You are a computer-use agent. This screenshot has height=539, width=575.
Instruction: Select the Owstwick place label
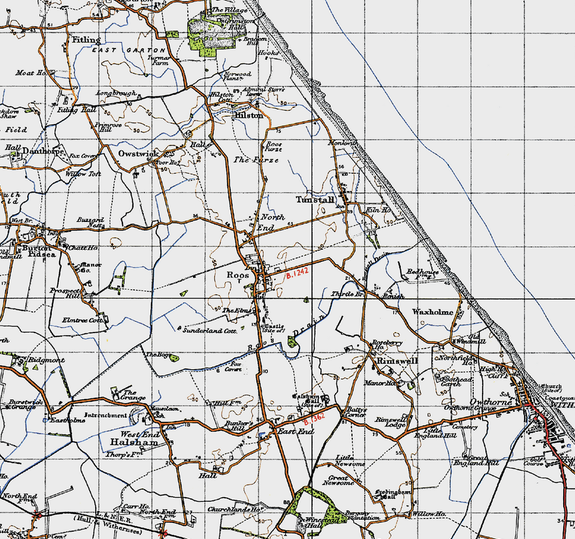(x=138, y=153)
